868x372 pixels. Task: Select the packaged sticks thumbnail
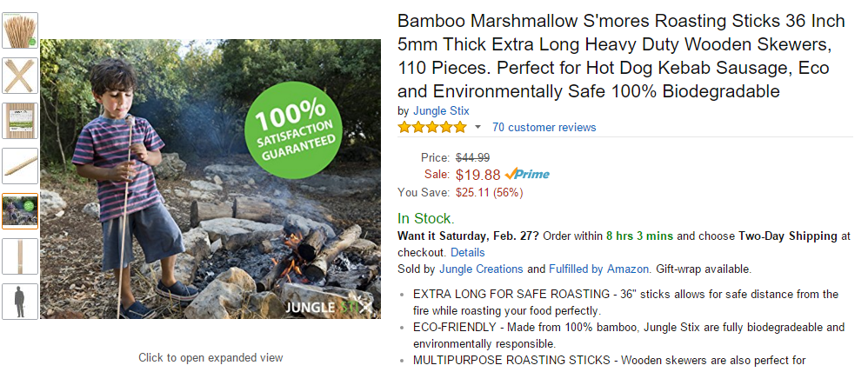click(x=20, y=121)
